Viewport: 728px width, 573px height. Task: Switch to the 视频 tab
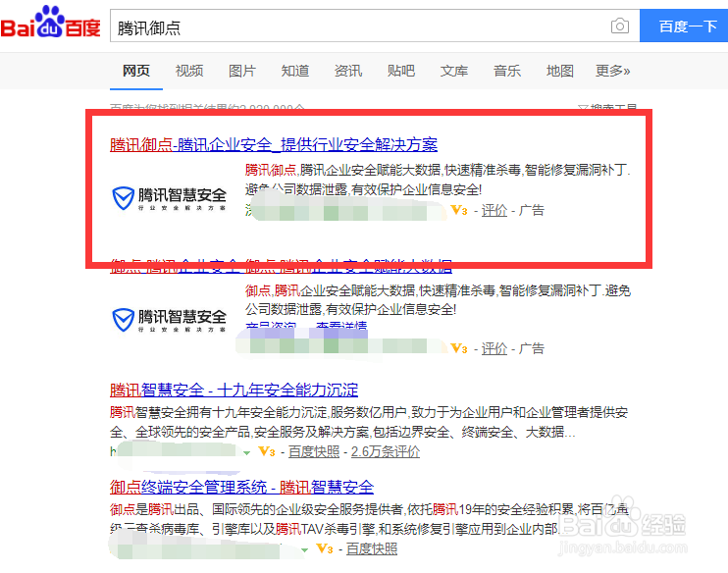(x=189, y=71)
